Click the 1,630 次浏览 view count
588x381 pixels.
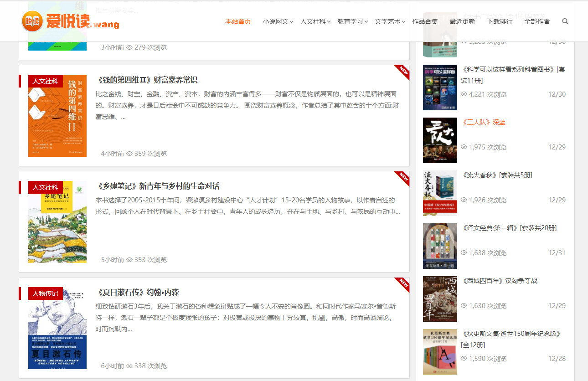point(488,306)
